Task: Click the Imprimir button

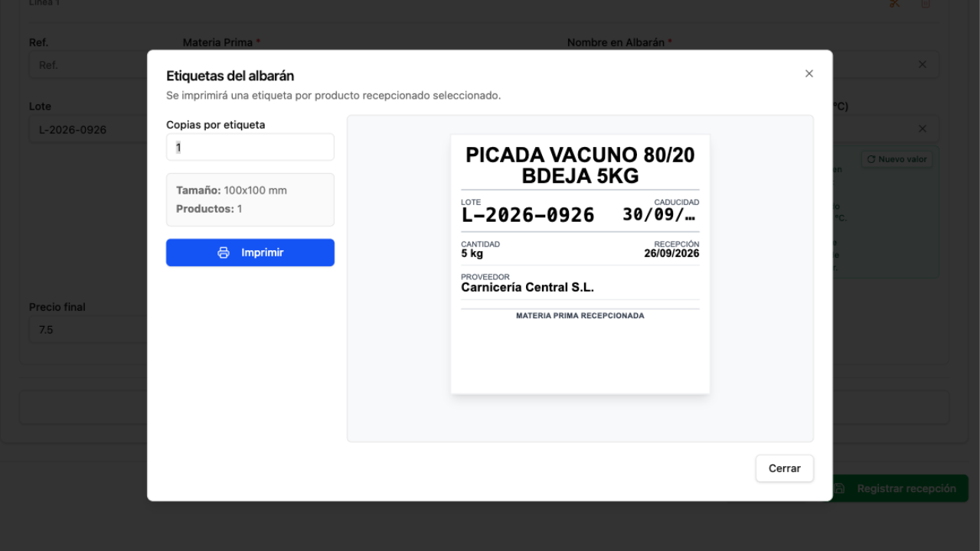Action: (x=250, y=253)
